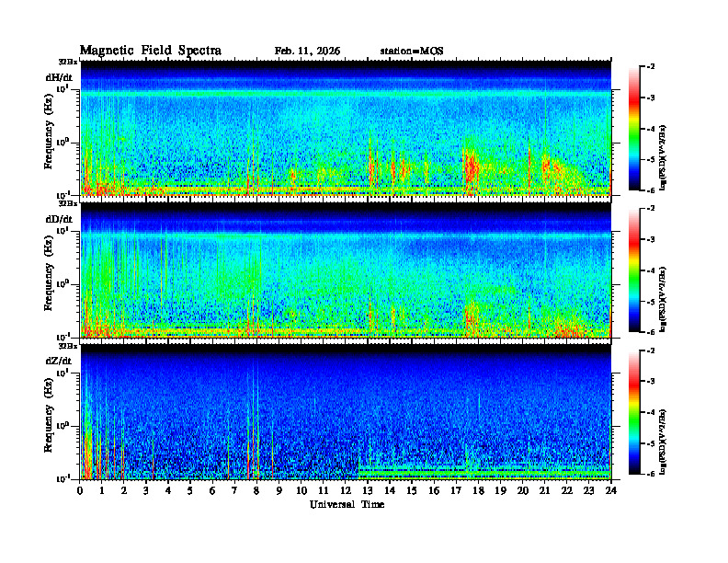Viewport: 728px width, 563px height.
Task: Click the 10^0 frequency tick of dD/dt panel
Action: tap(63, 283)
